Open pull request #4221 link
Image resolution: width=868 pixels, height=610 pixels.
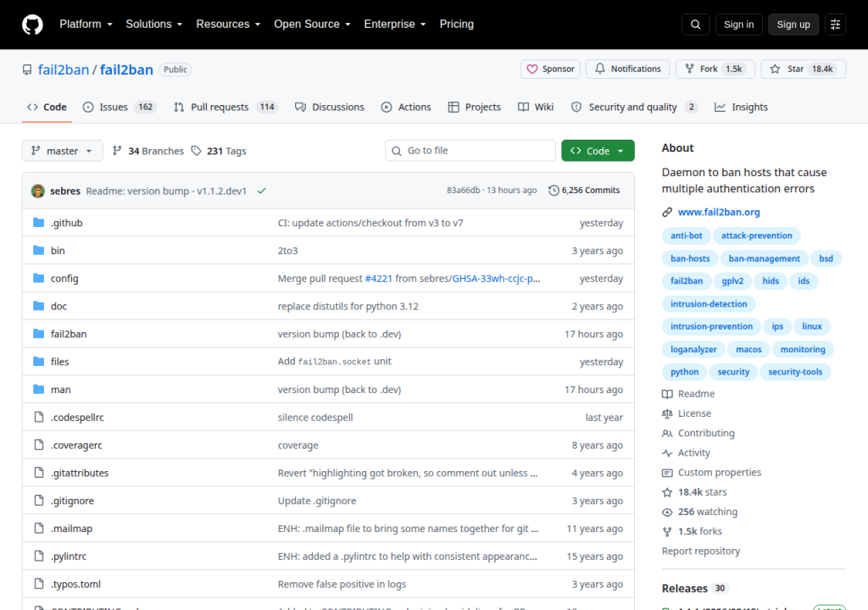[378, 279]
